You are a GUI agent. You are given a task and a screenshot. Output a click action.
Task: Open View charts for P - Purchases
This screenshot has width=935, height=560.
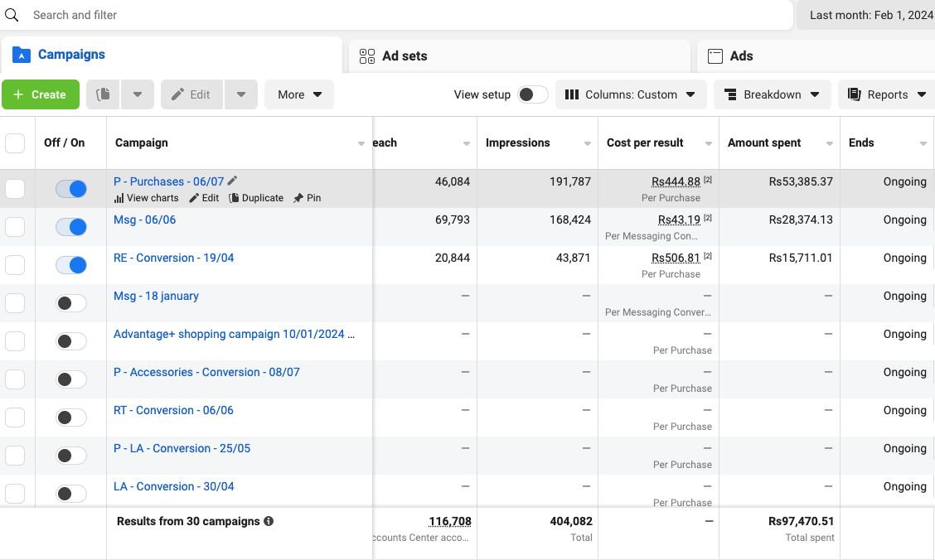pyautogui.click(x=147, y=198)
